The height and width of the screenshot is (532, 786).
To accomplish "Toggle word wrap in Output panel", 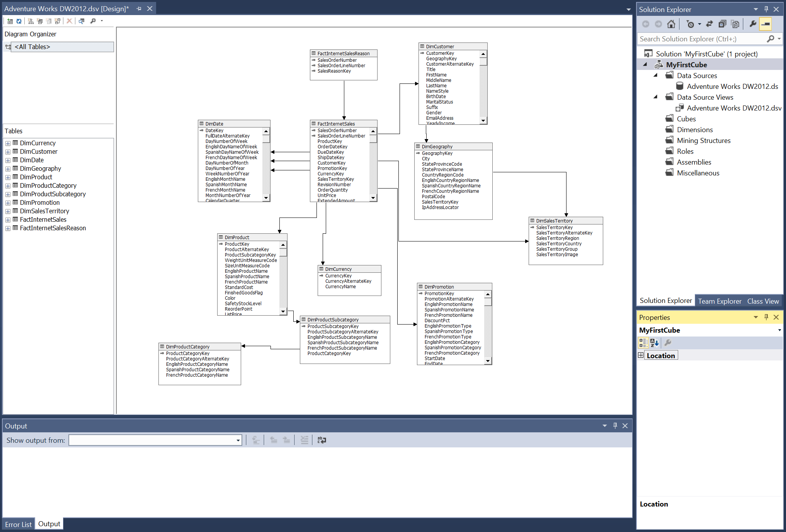I will coord(322,440).
